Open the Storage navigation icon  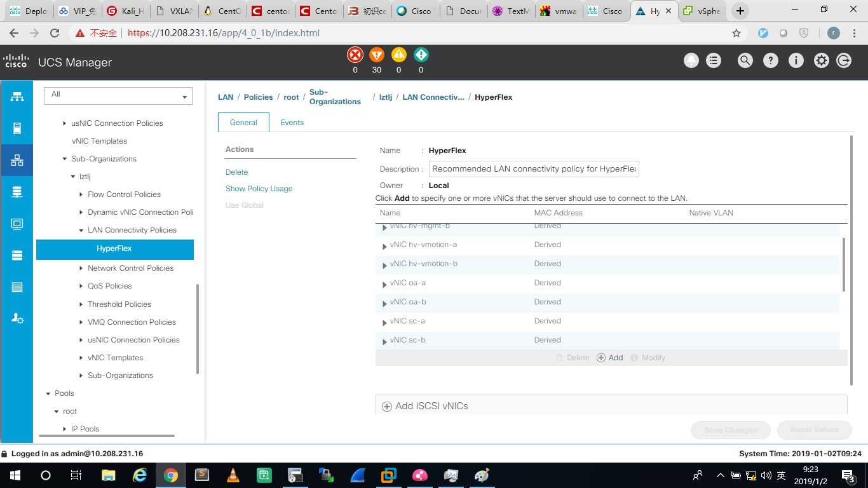(x=17, y=255)
